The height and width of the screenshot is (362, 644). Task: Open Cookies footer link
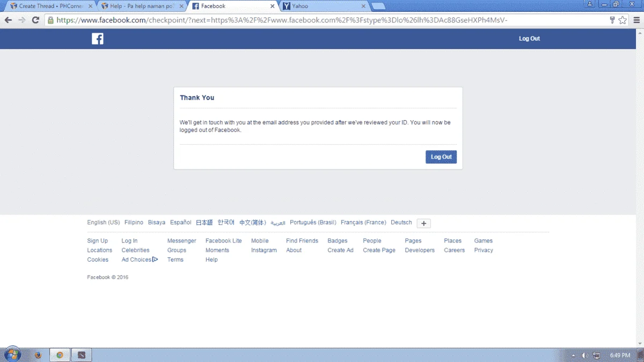[98, 260]
